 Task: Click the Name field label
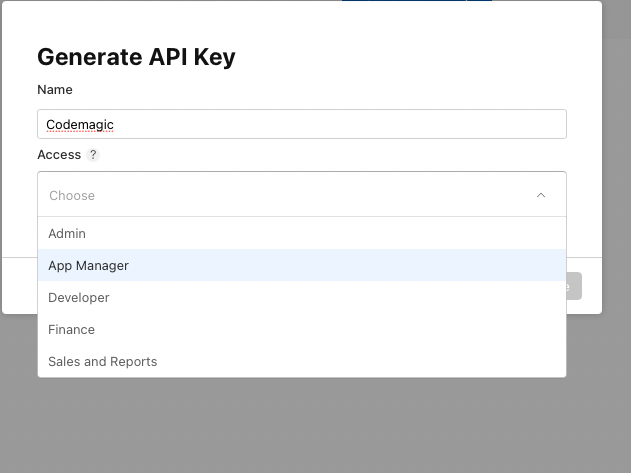[x=55, y=90]
